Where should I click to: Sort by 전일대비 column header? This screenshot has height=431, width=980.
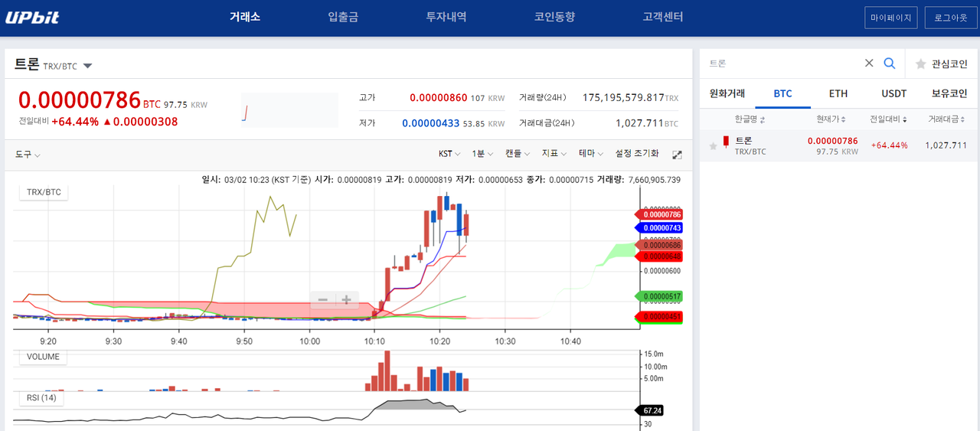pyautogui.click(x=889, y=119)
